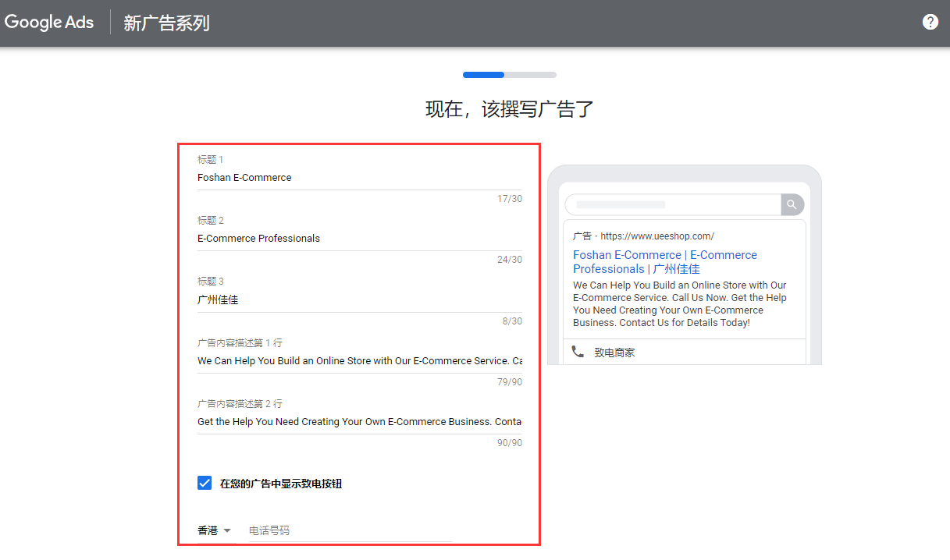This screenshot has height=560, width=950.
Task: Open the help question mark icon
Action: tap(930, 22)
